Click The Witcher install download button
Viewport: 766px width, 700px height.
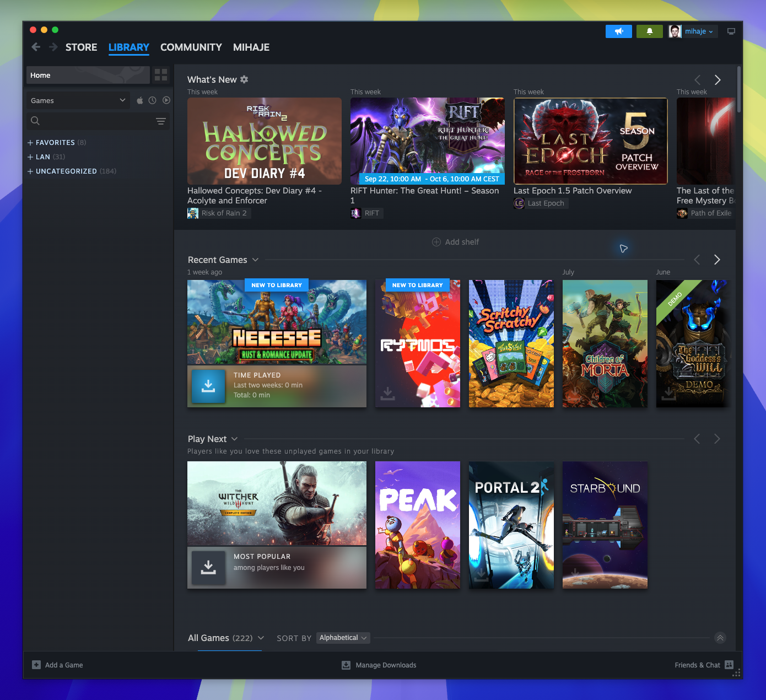click(208, 567)
